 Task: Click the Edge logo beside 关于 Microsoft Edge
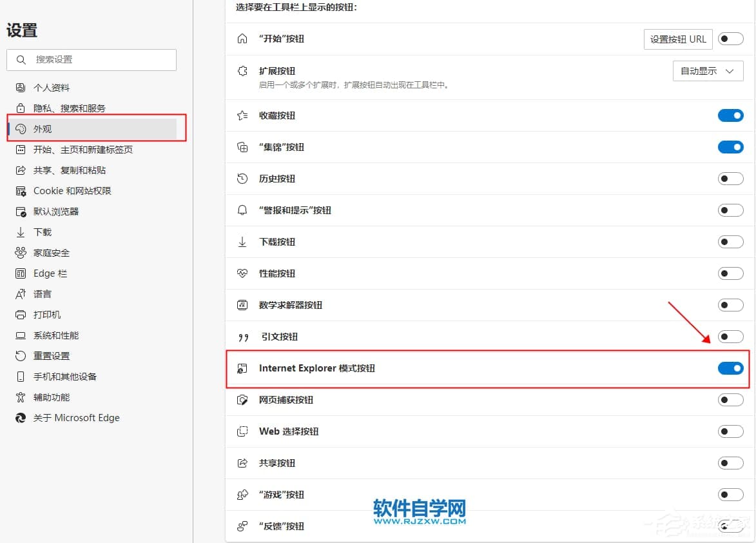click(21, 418)
